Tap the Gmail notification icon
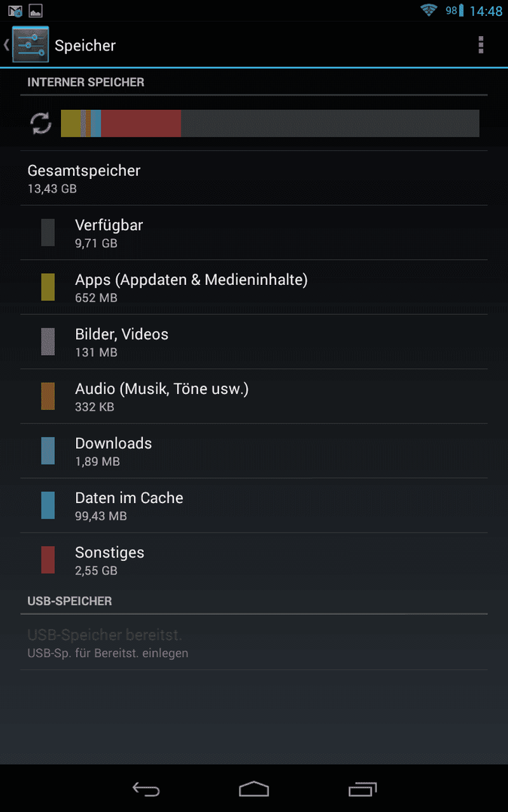Screen dimensions: 508x812 click(15, 11)
